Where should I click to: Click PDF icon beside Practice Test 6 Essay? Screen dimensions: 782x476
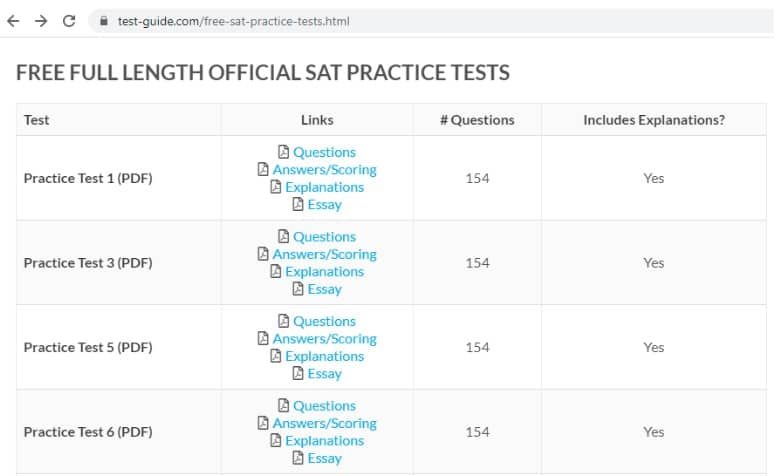pos(298,458)
